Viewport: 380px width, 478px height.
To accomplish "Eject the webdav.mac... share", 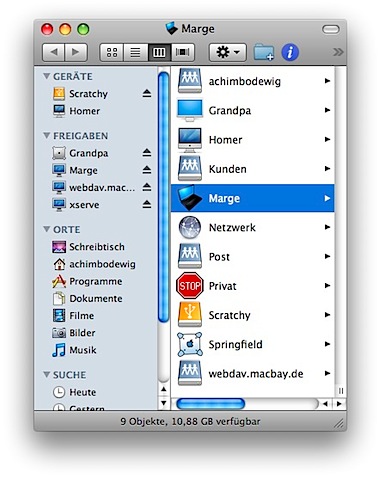I will [x=147, y=188].
